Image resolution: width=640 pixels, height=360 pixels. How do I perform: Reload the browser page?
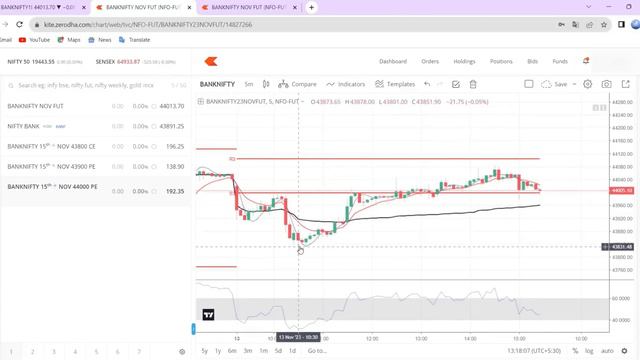[19, 24]
